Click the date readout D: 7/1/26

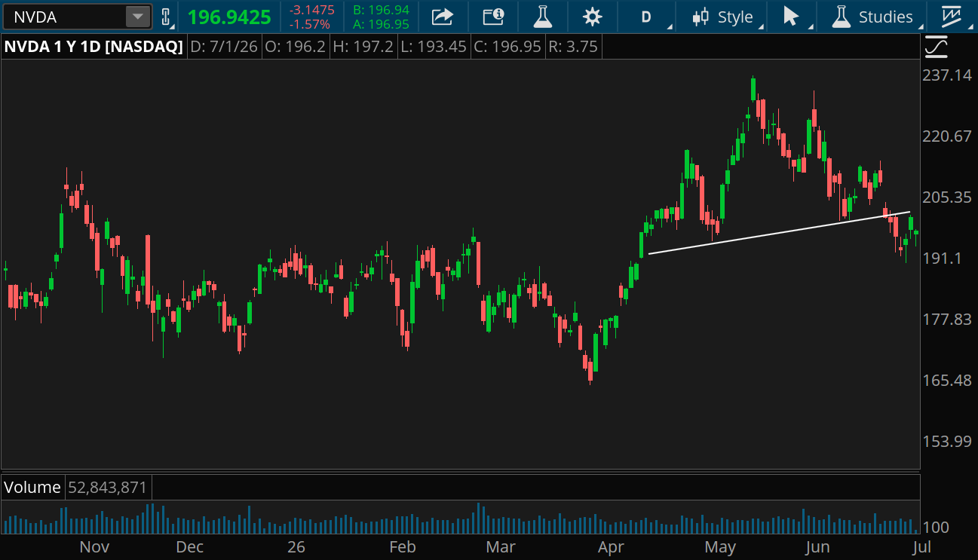coord(224,47)
